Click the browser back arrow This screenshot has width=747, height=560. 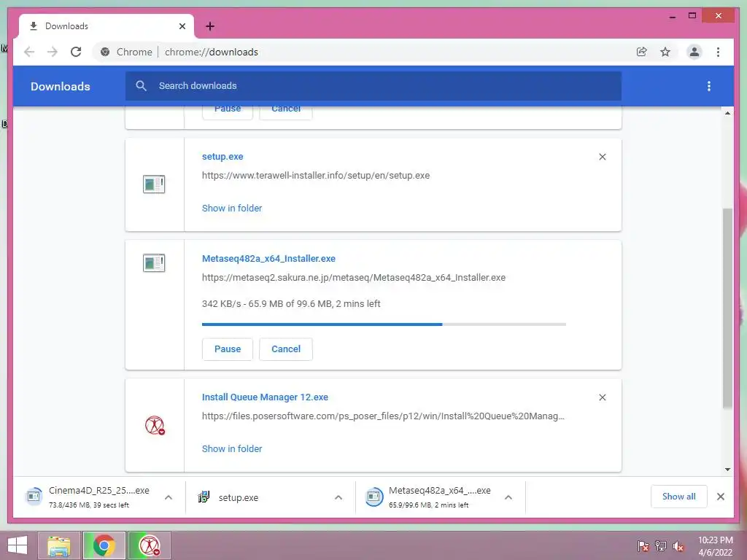pyautogui.click(x=29, y=52)
